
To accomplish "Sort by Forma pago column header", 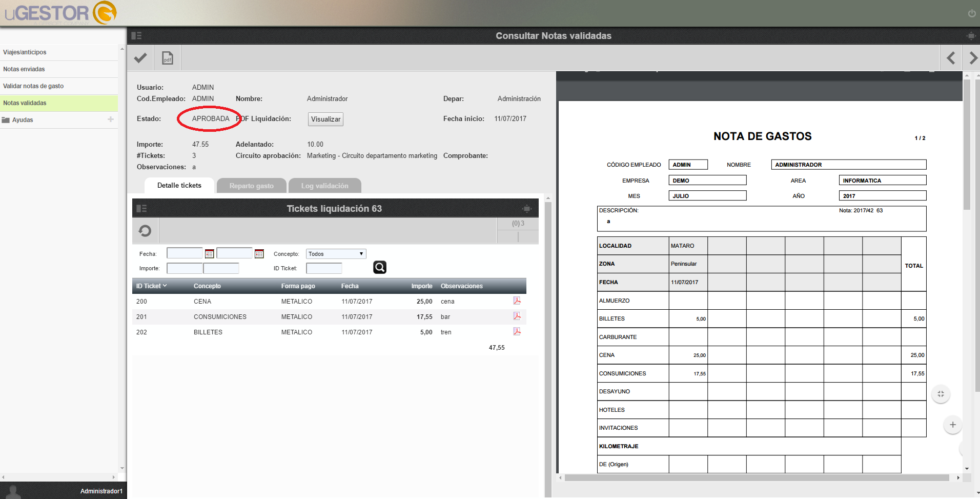I will click(298, 286).
